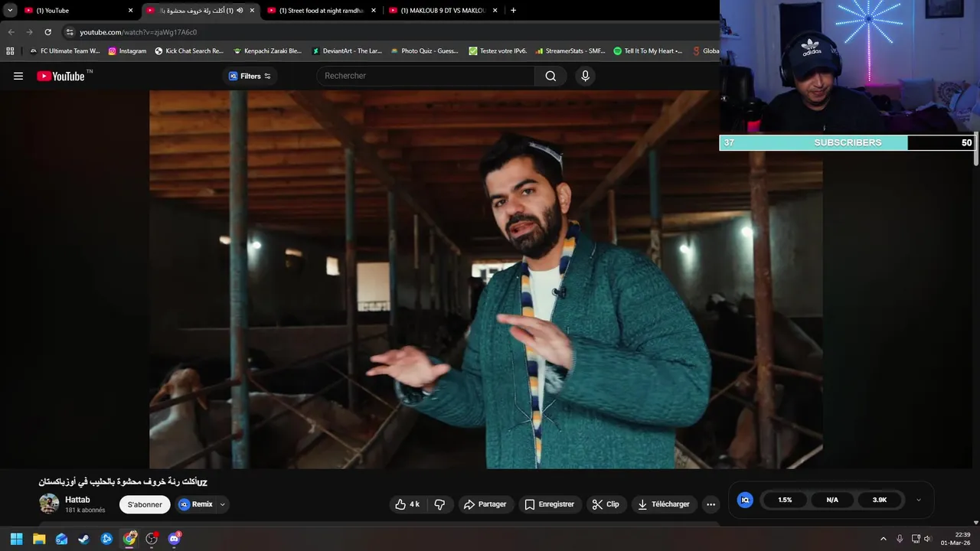
Task: Reload the page with refresh icon
Action: point(47,32)
